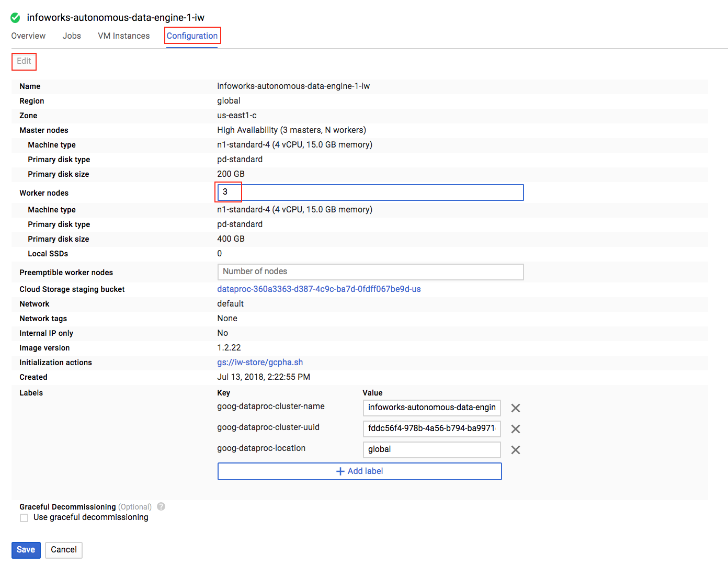The image size is (728, 588).
Task: Edit the goog-dataproc-cluster-uuid value field
Action: [431, 429]
